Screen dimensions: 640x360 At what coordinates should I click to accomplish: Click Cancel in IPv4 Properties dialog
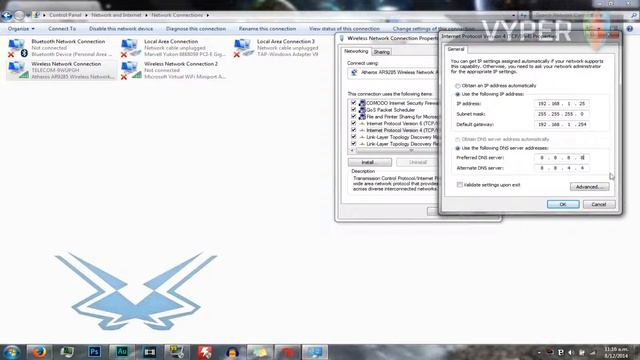(x=599, y=204)
